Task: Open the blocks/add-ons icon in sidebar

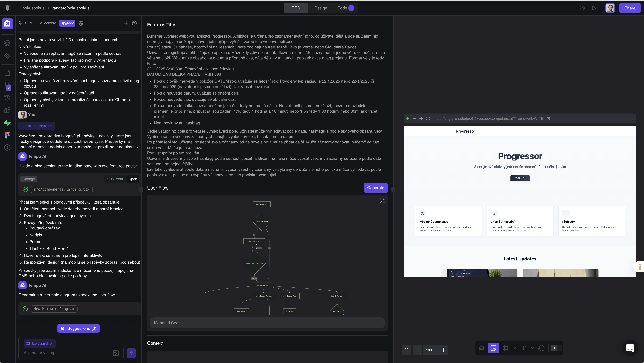Action: pos(7,110)
